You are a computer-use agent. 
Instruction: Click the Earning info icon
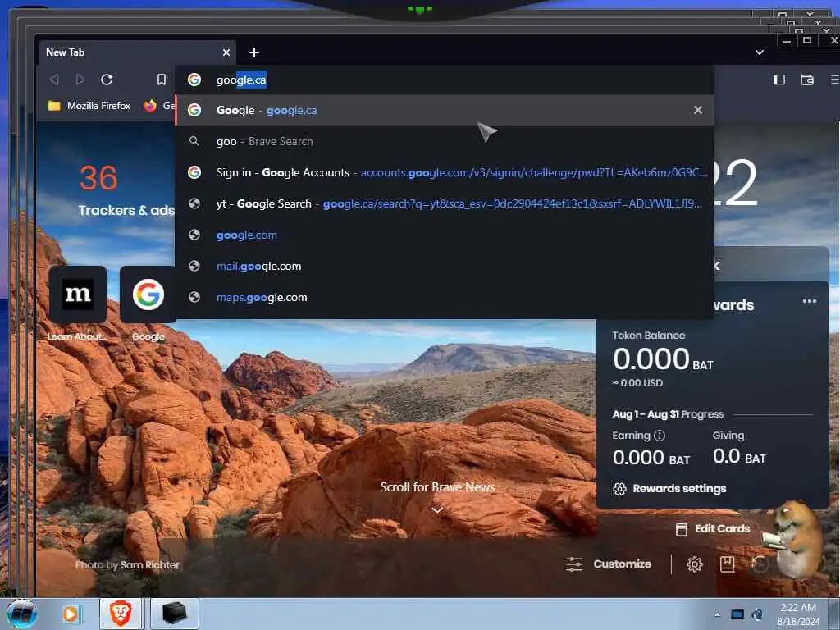pyautogui.click(x=660, y=436)
